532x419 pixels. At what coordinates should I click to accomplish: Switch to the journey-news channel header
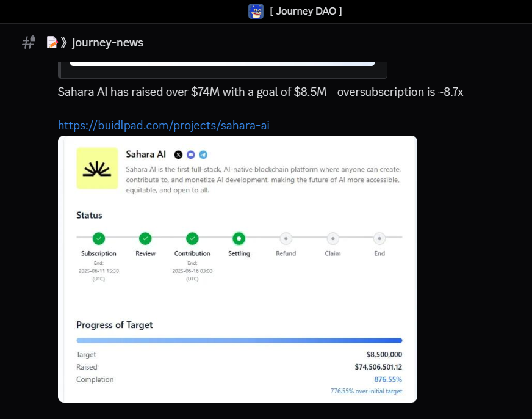[x=107, y=42]
